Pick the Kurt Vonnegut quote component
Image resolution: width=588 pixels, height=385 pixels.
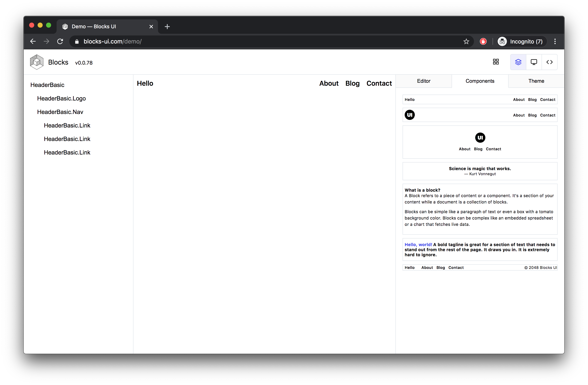pyautogui.click(x=480, y=171)
